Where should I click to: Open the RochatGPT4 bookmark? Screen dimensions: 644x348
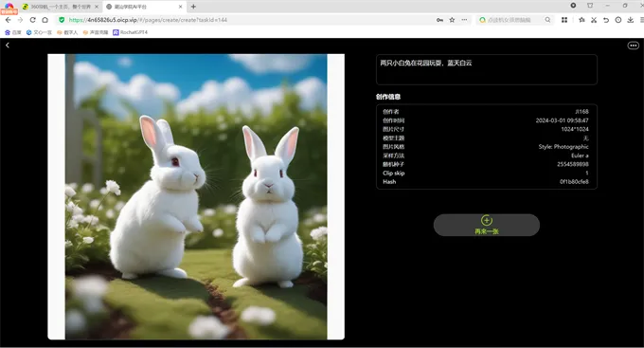130,32
